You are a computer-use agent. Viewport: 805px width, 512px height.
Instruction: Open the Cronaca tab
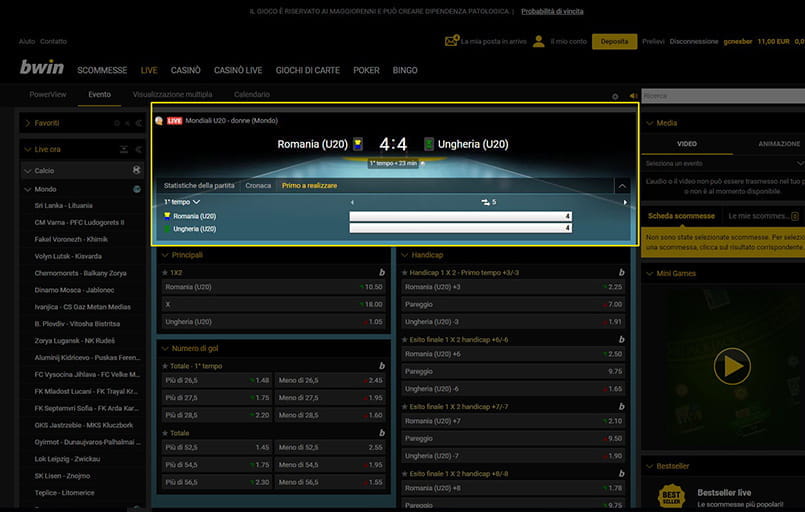click(x=258, y=185)
